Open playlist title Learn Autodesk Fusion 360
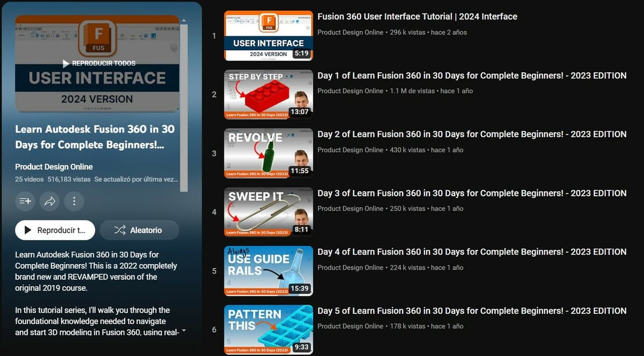The height and width of the screenshot is (356, 644). tap(95, 137)
